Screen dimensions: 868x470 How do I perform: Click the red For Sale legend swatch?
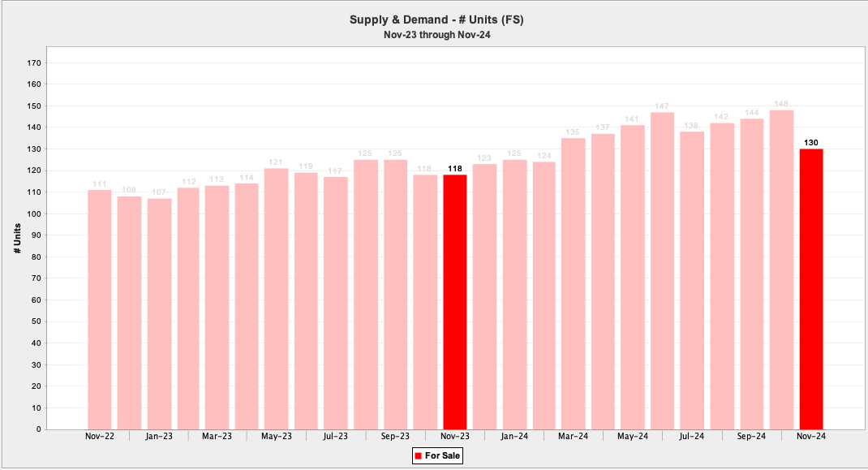[x=419, y=456]
